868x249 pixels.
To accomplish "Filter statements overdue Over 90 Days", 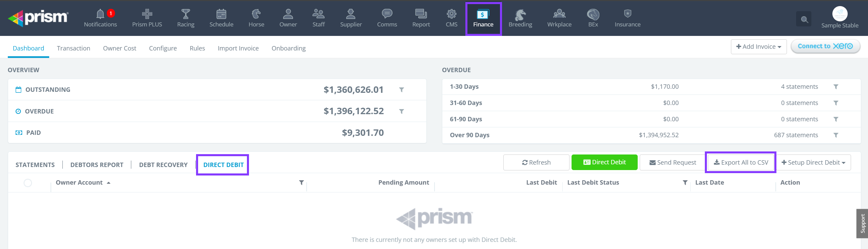I will point(836,135).
